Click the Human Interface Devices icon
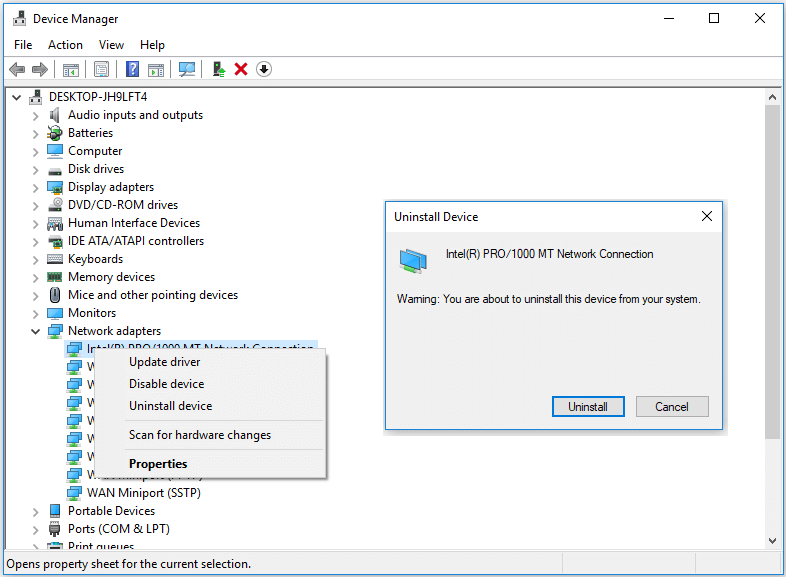 coord(55,223)
